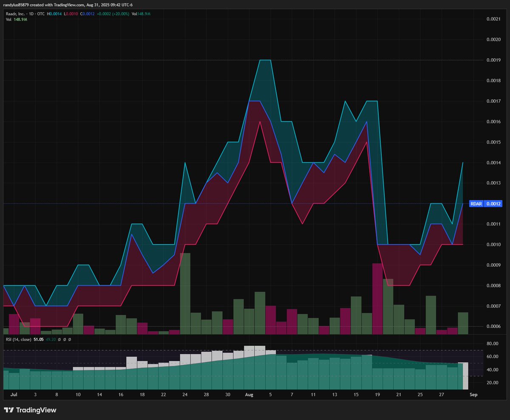
Task: Click the Vol 148.9M indicator legend line
Action: coord(17,20)
